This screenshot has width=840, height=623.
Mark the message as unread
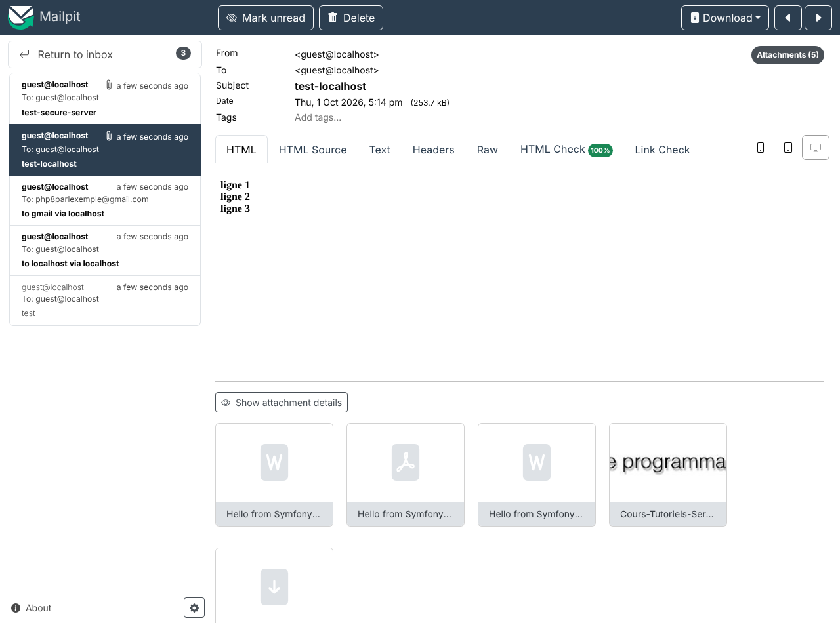[266, 18]
